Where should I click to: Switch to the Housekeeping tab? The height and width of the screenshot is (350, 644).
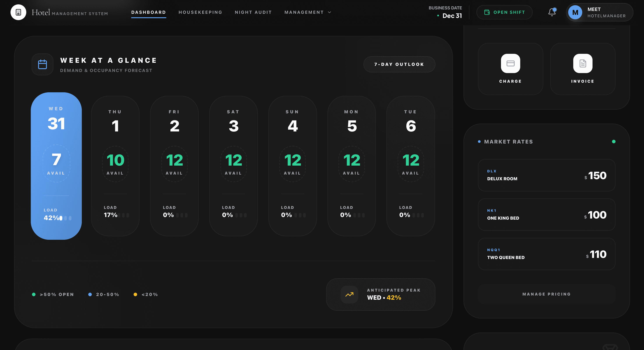click(200, 12)
